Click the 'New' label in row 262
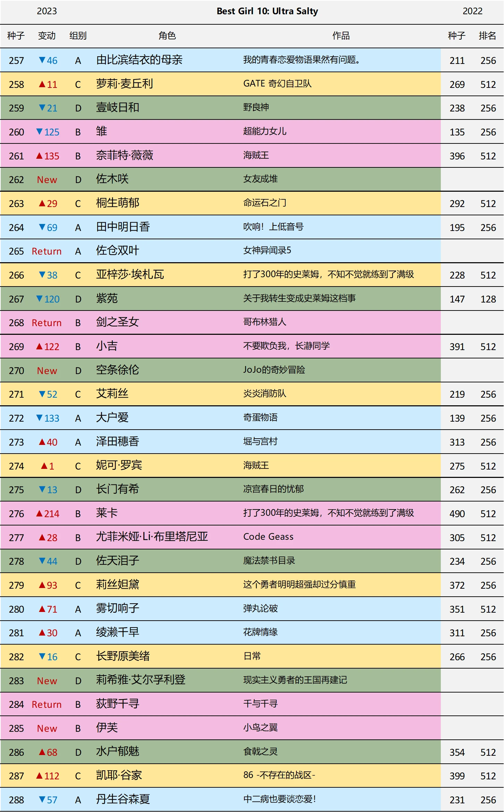Image resolution: width=504 pixels, height=812 pixels. tap(47, 180)
